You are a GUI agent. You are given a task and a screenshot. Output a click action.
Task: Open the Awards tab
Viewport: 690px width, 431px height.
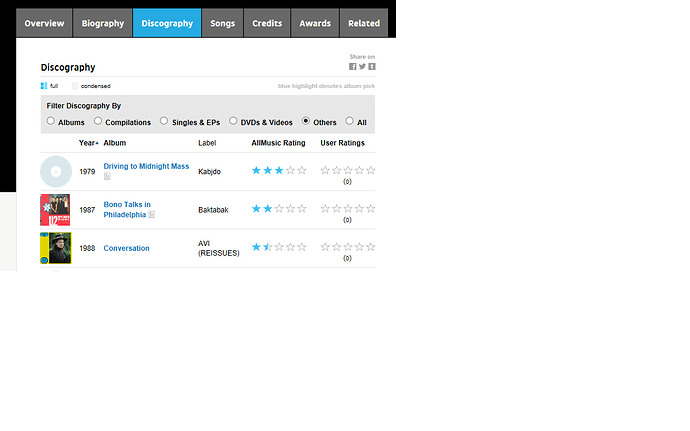click(315, 23)
